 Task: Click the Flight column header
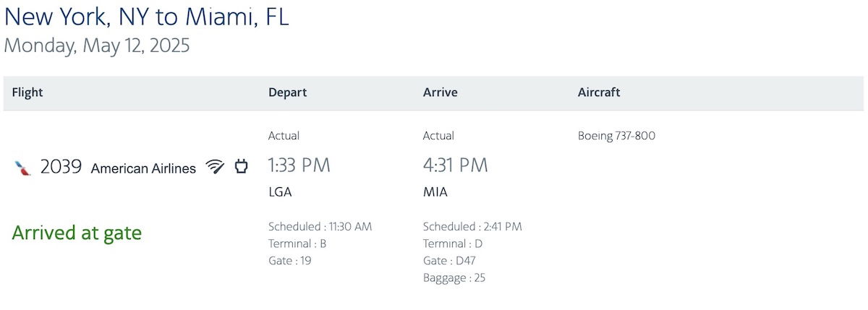click(27, 92)
